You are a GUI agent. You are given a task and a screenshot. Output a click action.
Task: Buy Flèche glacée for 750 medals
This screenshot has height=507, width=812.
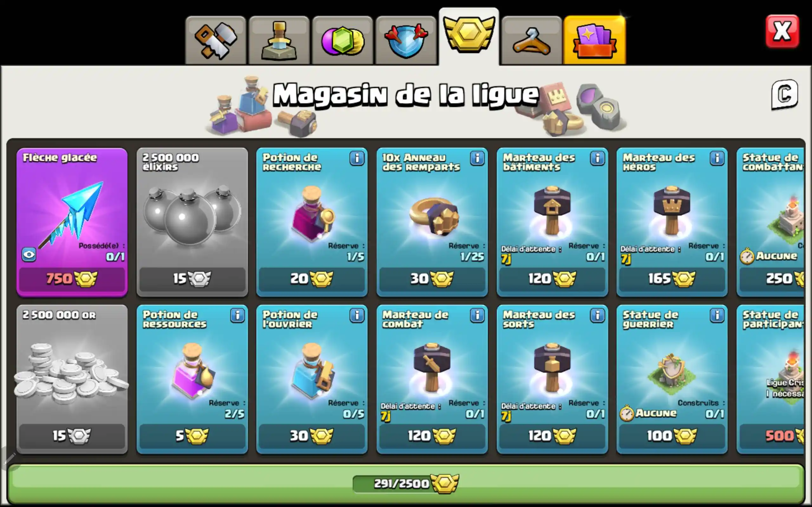click(72, 279)
